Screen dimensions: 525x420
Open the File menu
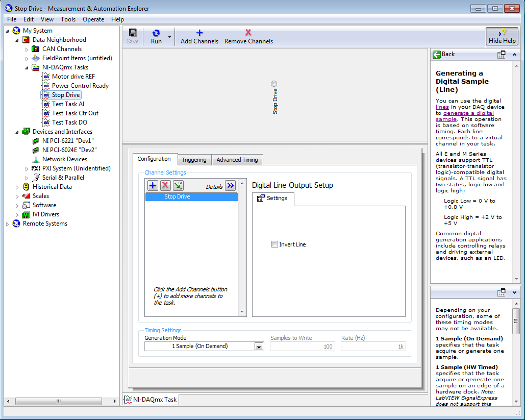12,19
